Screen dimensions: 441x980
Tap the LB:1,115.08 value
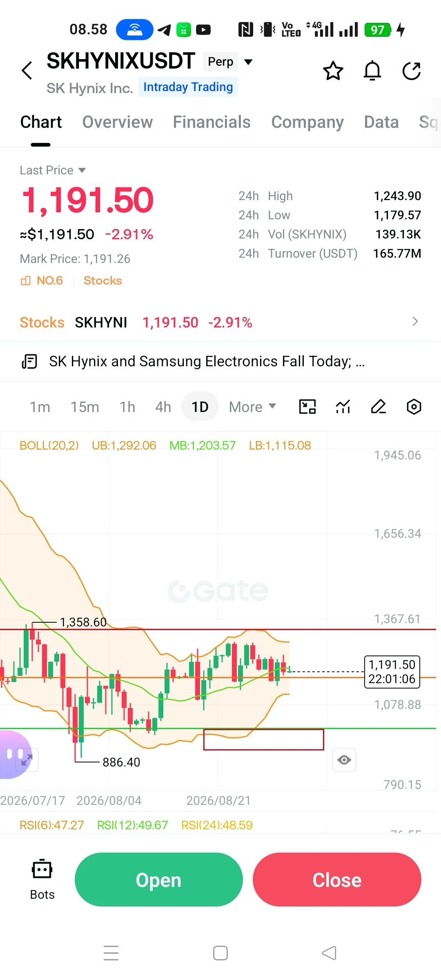pos(280,445)
